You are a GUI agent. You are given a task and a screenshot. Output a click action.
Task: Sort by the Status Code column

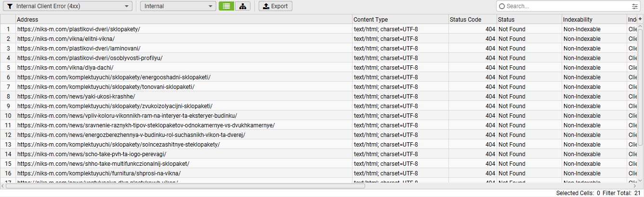(472, 19)
